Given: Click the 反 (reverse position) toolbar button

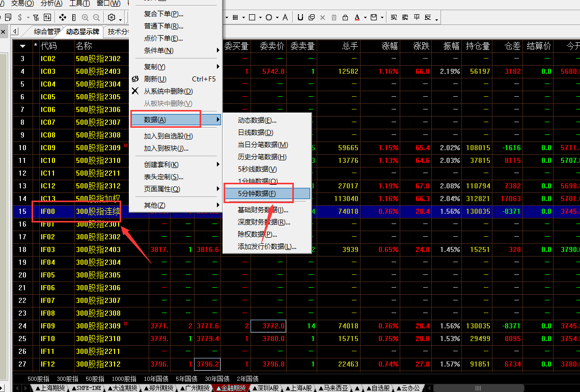Looking at the screenshot, I should [x=428, y=17].
